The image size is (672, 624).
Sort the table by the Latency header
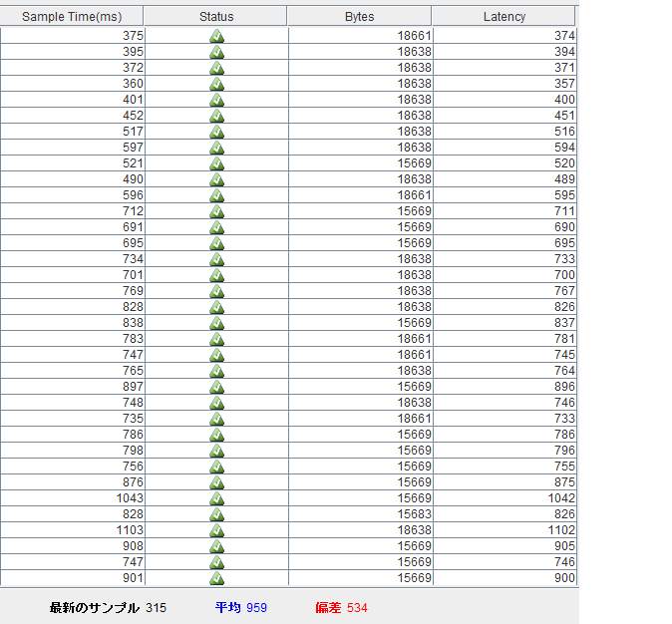click(x=504, y=16)
